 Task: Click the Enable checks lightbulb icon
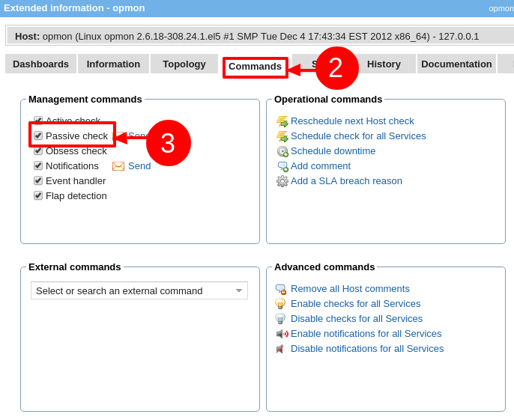(281, 304)
